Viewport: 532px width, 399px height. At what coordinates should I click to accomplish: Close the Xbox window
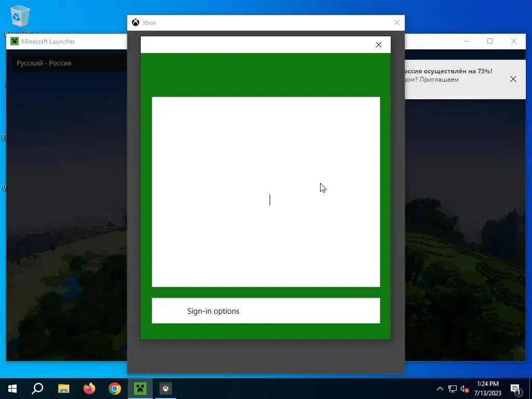(396, 22)
